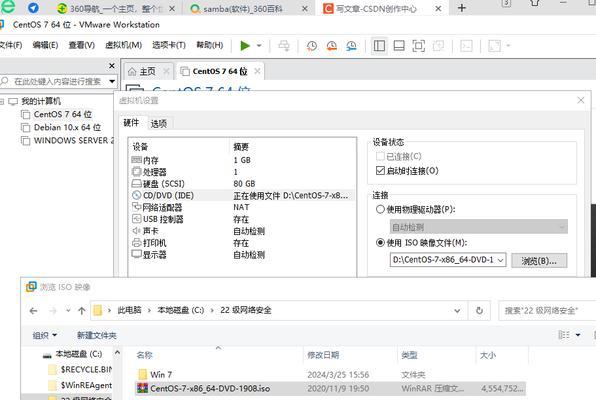Open a new browser tab plus button

[462, 8]
